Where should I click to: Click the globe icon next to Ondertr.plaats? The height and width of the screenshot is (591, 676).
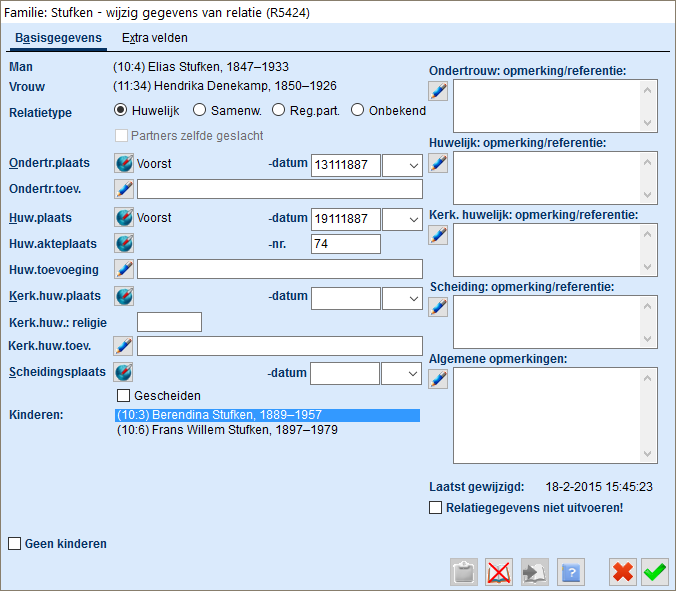pyautogui.click(x=124, y=164)
